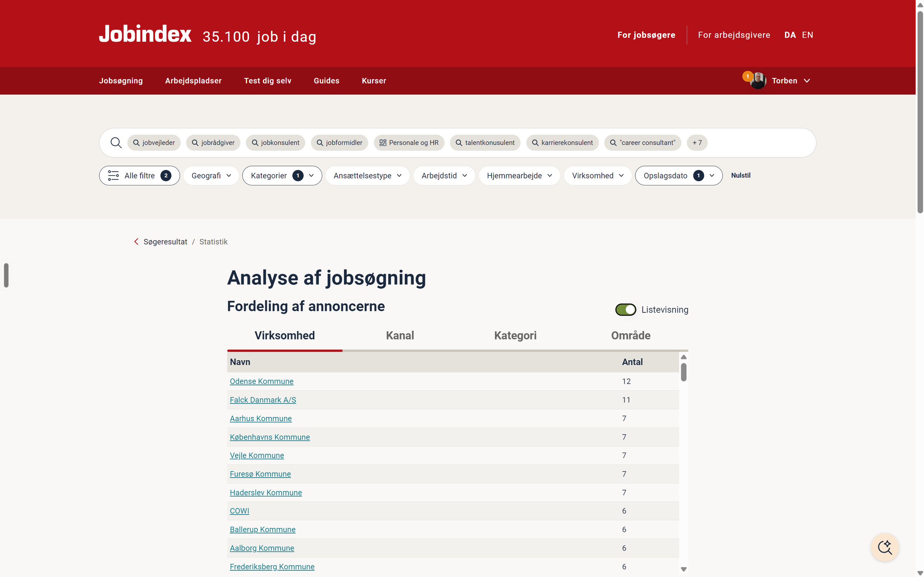
Task: Expand the Ansættelsestype dropdown
Action: [x=367, y=175]
